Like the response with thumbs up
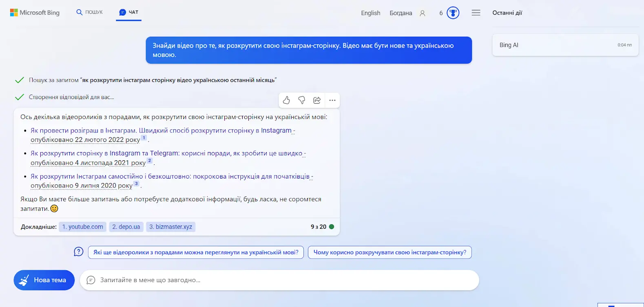Viewport: 644px width, 307px height. (x=286, y=100)
